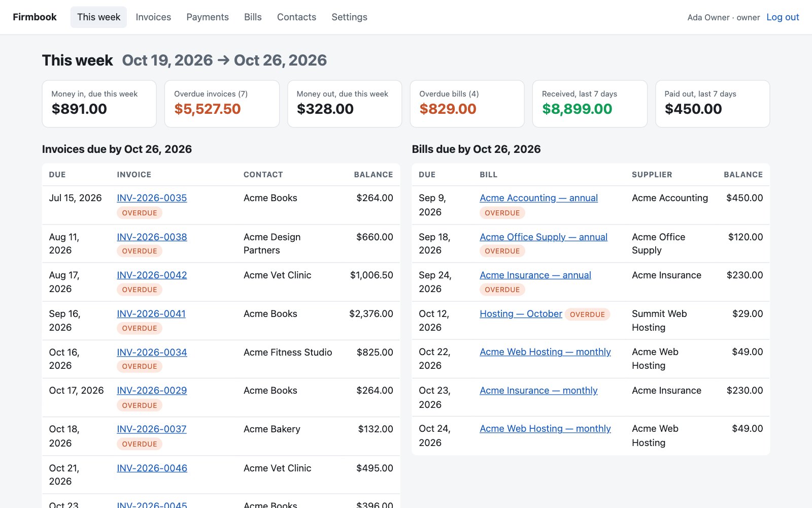The height and width of the screenshot is (508, 812).
Task: Switch to the Payments tab
Action: click(x=208, y=17)
